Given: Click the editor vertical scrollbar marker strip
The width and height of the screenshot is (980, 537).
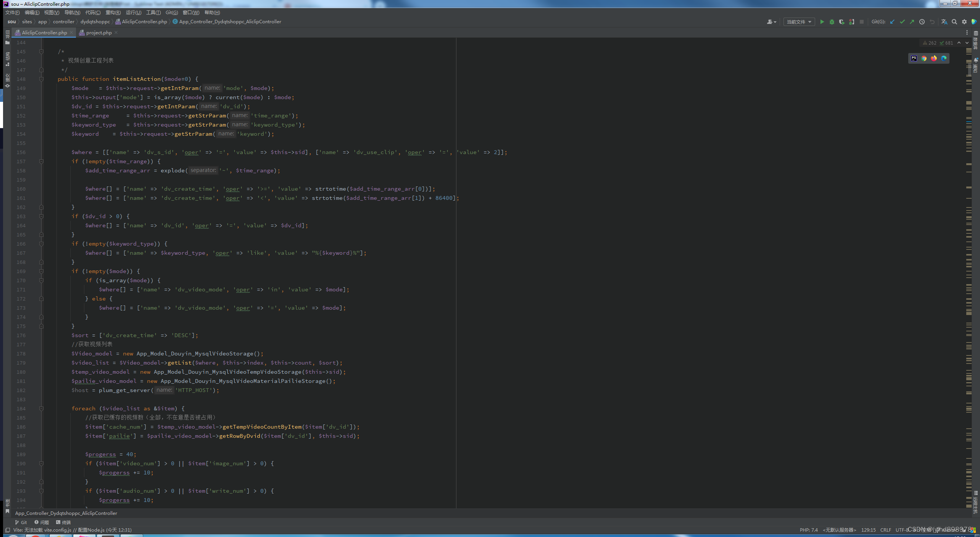Looking at the screenshot, I should [x=969, y=278].
